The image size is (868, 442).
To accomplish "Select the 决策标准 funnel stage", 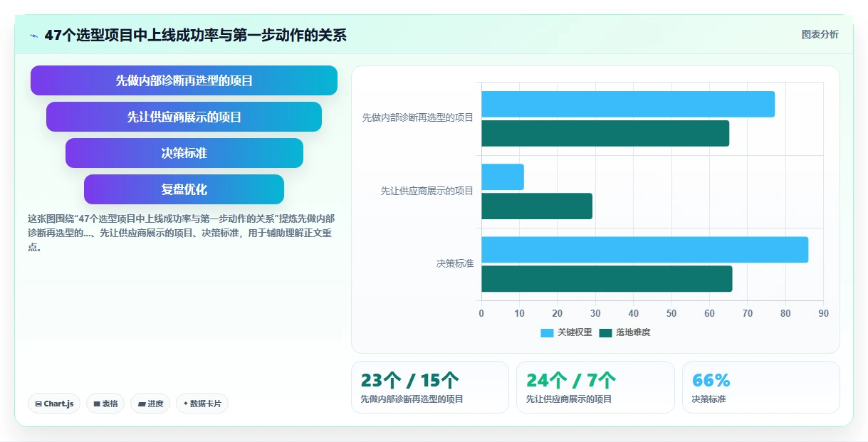I will click(184, 153).
